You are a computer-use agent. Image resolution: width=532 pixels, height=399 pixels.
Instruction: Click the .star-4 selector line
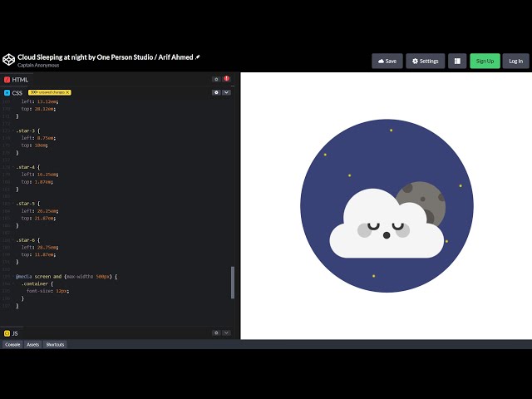[x=28, y=167]
